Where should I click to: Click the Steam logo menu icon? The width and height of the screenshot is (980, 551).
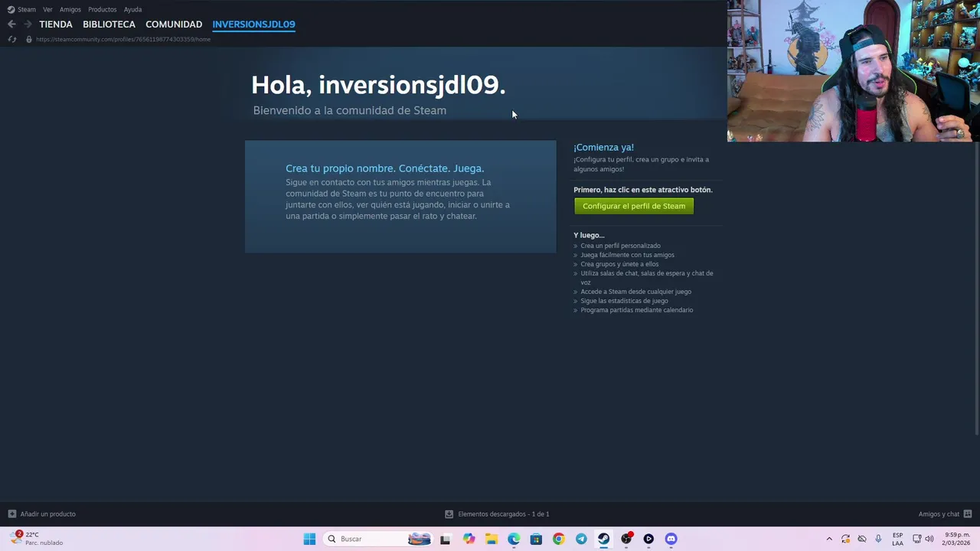point(11,9)
